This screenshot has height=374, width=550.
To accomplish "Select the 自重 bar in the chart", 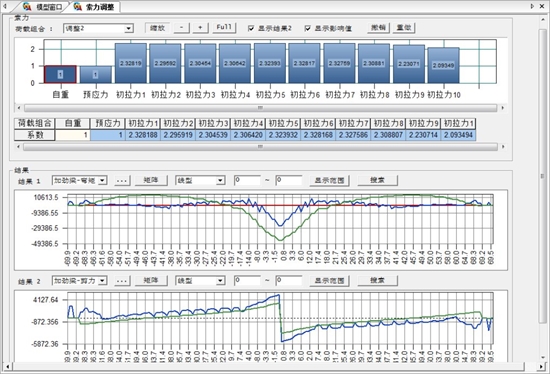I will click(x=60, y=74).
